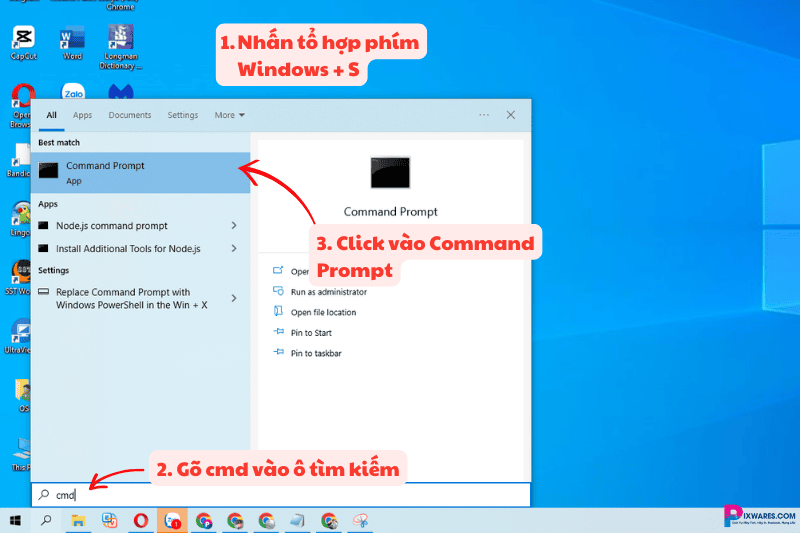
Task: Switch to the Apps search tab
Action: 82,115
